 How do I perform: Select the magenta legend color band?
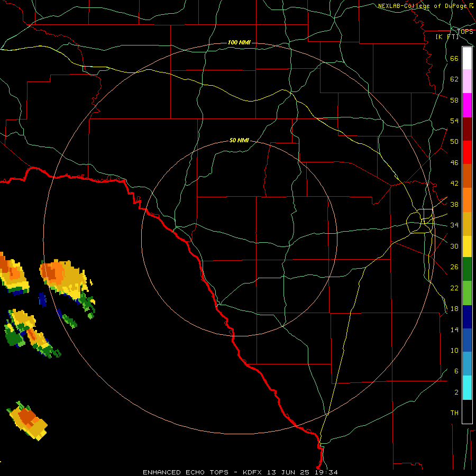tap(467, 105)
